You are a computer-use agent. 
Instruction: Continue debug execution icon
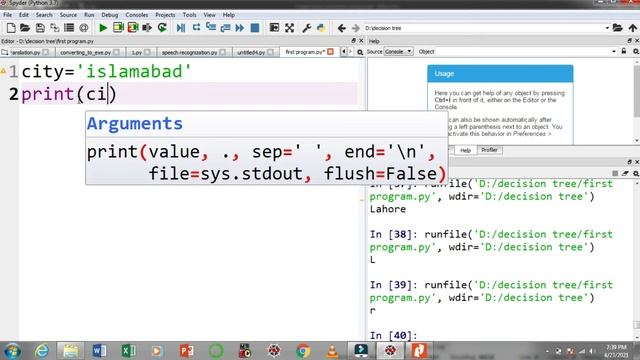240,28
